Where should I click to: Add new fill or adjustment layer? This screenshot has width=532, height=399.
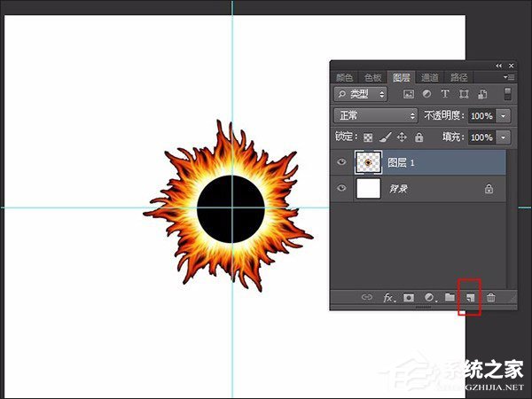(x=429, y=299)
